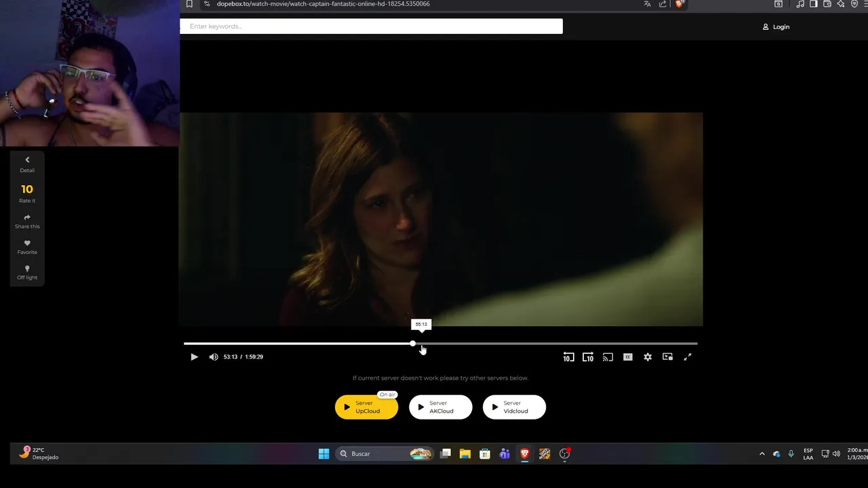This screenshot has height=488, width=868.
Task: Click the video frame to resume playback
Action: (x=441, y=220)
